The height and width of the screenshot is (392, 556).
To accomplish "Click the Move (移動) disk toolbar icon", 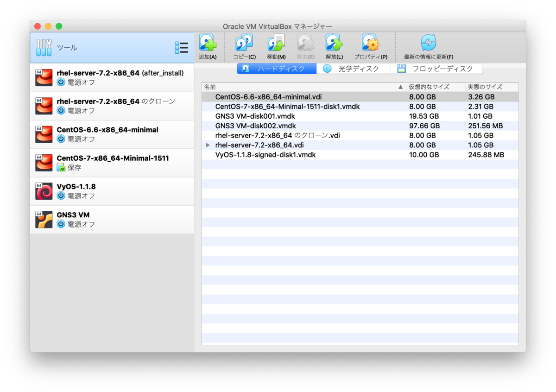I will point(276,43).
